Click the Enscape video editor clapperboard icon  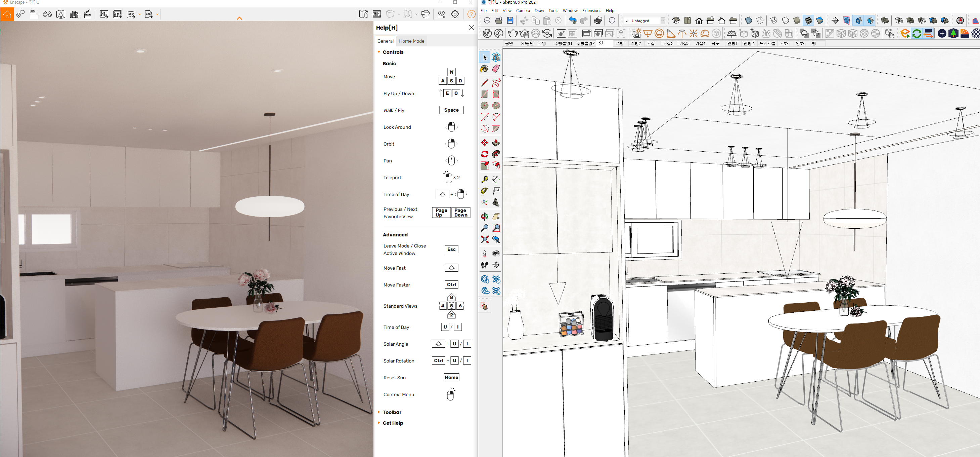pyautogui.click(x=88, y=14)
